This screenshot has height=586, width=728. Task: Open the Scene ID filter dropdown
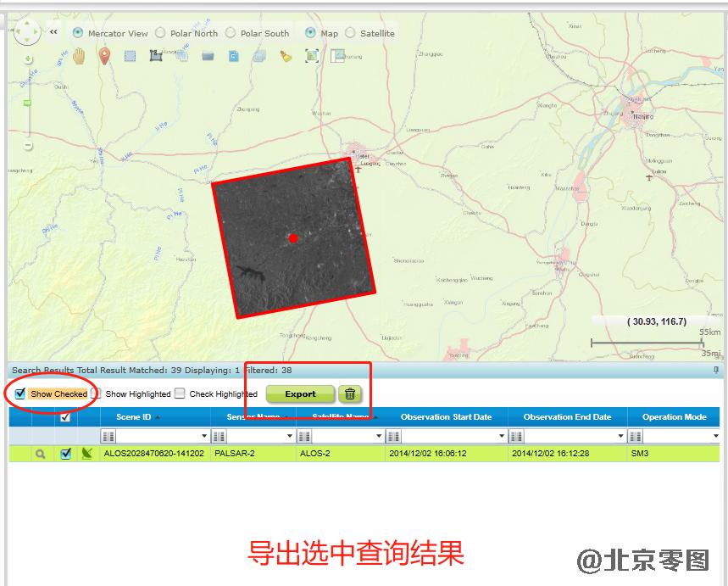[204, 436]
